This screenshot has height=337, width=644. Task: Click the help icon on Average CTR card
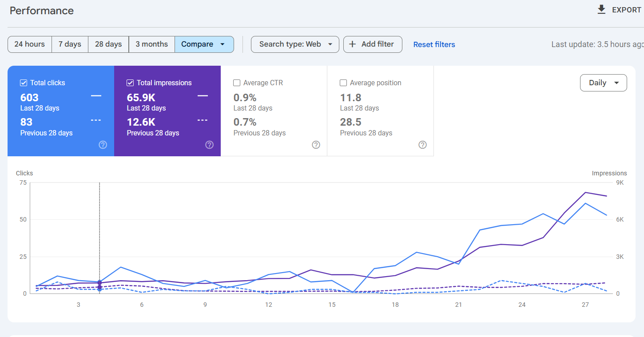[x=316, y=145]
